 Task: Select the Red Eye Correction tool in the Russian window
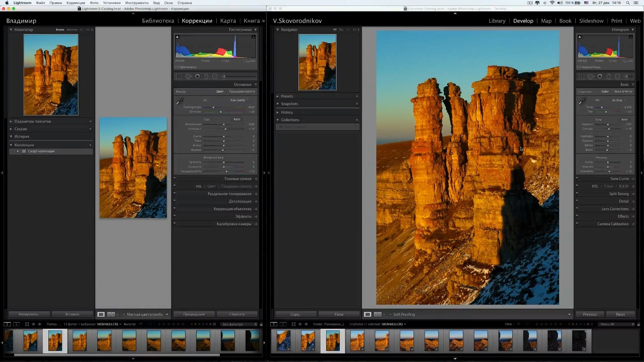(198, 76)
